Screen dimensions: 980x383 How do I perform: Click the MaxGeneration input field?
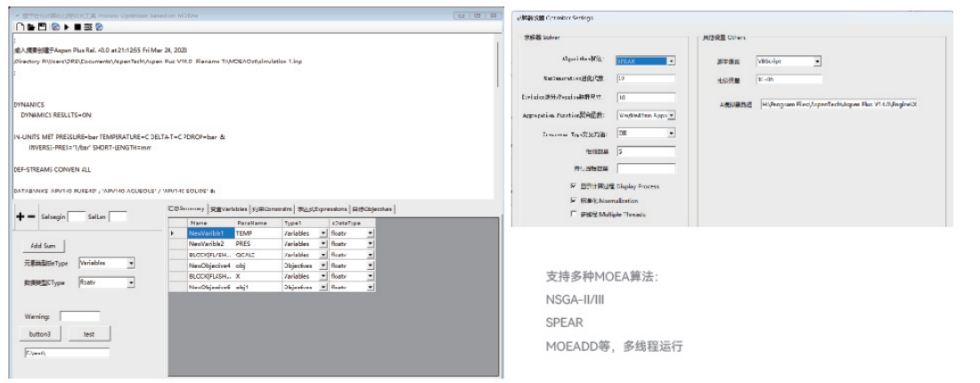pyautogui.click(x=645, y=78)
